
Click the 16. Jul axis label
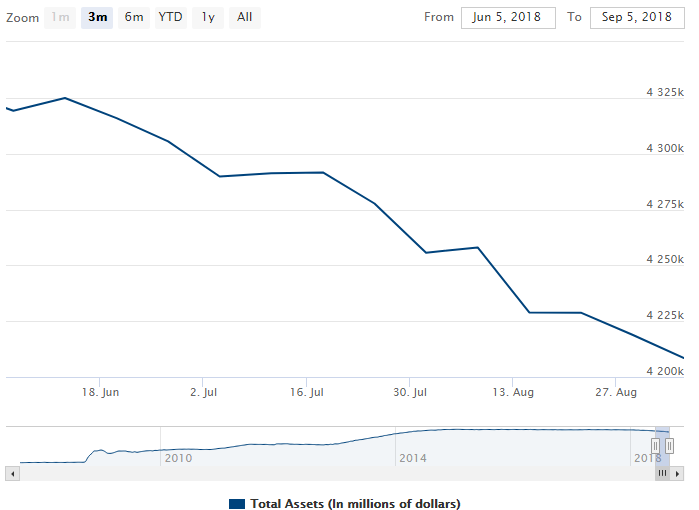[307, 392]
